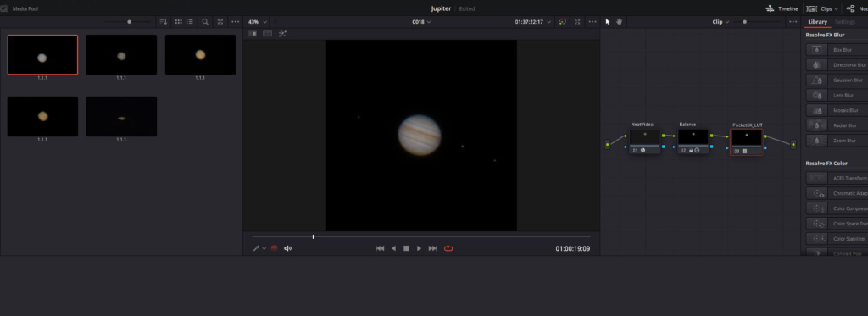Open the Clips filter dropdown arrow
Viewport: 868px width, 316px height.
click(x=837, y=8)
